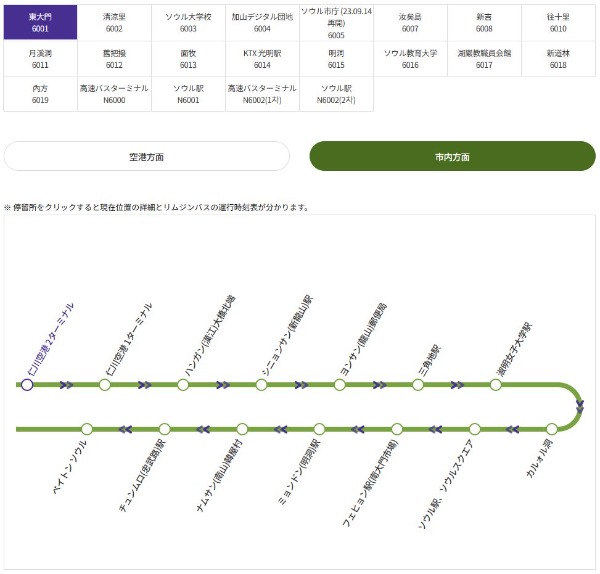Switch to ソウル大学校 6003 route
600x574 pixels.
click(x=188, y=23)
